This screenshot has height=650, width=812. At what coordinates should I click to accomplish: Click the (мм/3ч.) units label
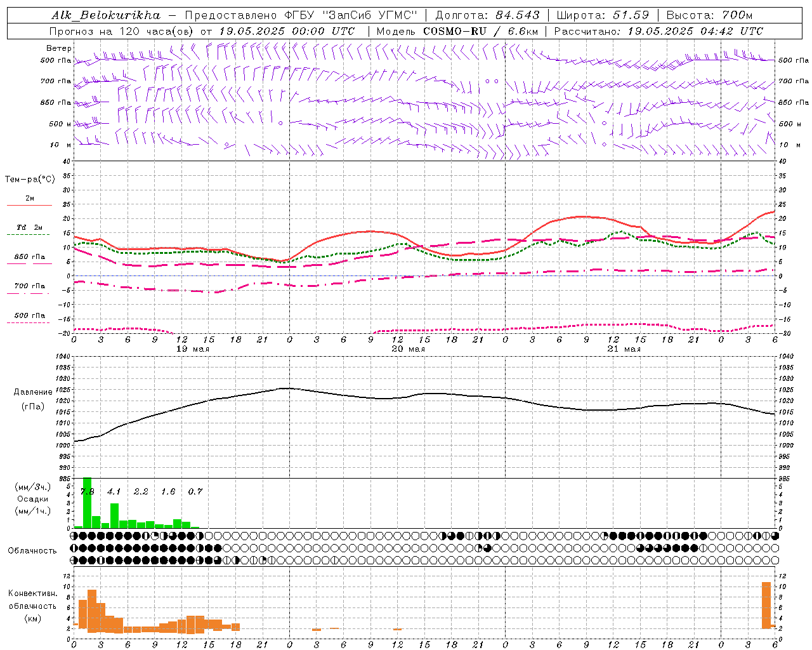(33, 487)
